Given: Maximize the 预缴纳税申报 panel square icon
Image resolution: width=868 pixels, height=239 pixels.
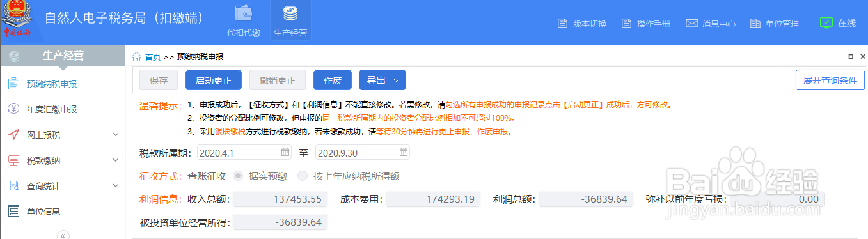Looking at the screenshot, I should (x=851, y=56).
